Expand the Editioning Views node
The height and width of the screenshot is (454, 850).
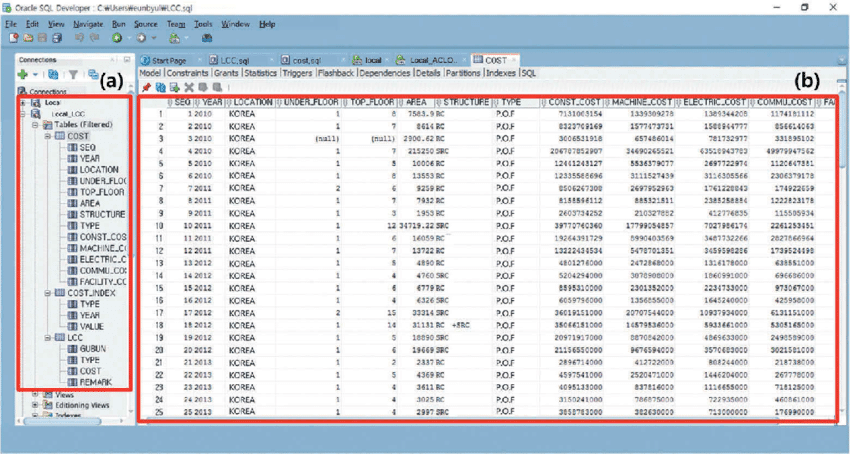[35, 405]
